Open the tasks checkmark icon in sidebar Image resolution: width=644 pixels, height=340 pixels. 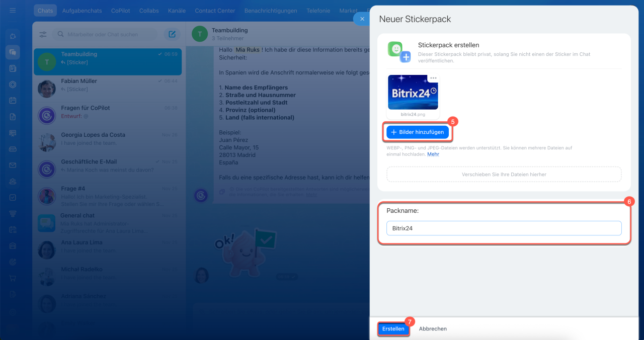[x=13, y=197]
